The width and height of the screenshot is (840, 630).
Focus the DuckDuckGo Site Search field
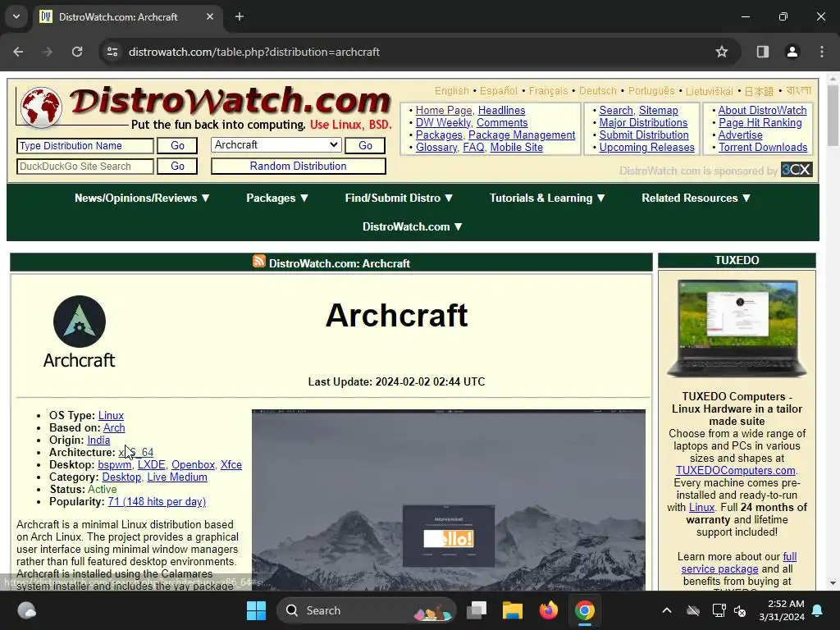click(x=85, y=167)
